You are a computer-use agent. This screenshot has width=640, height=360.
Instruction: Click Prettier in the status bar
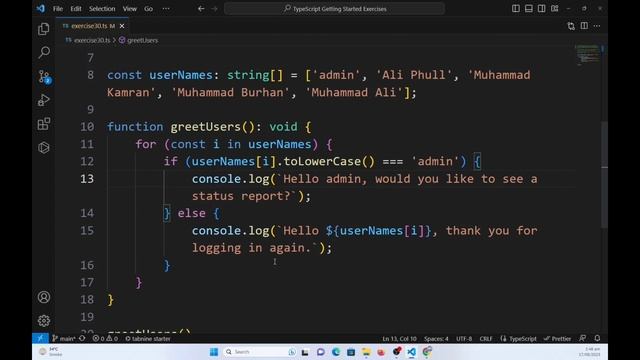pyautogui.click(x=558, y=338)
